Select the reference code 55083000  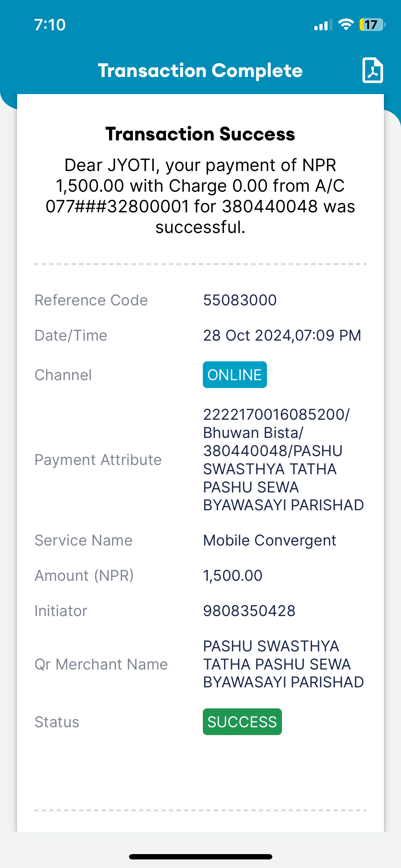(x=240, y=300)
